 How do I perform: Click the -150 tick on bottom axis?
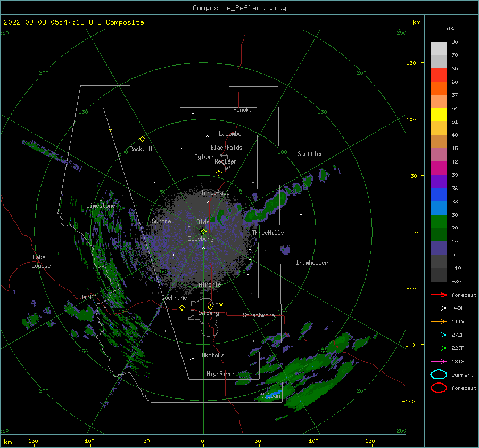coord(31,441)
